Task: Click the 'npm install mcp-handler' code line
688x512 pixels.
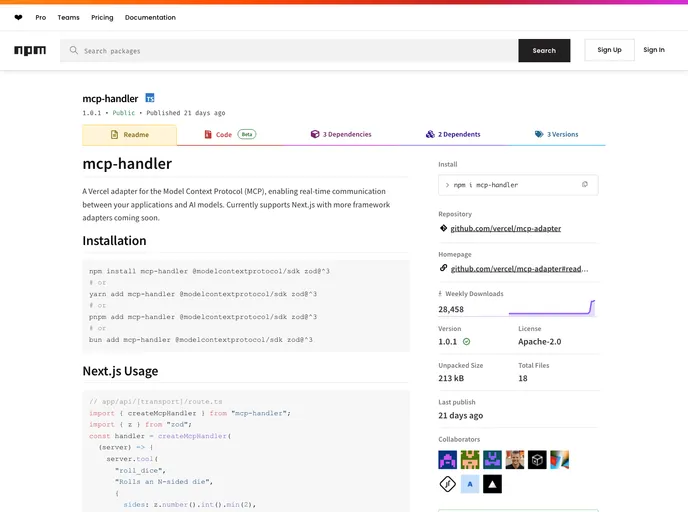Action: coord(209,271)
